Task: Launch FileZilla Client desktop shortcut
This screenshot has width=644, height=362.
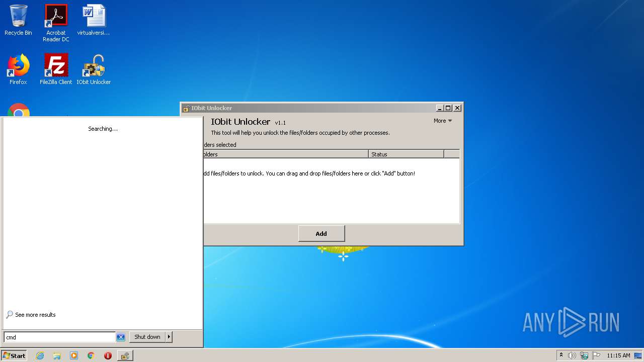Action: (56, 69)
